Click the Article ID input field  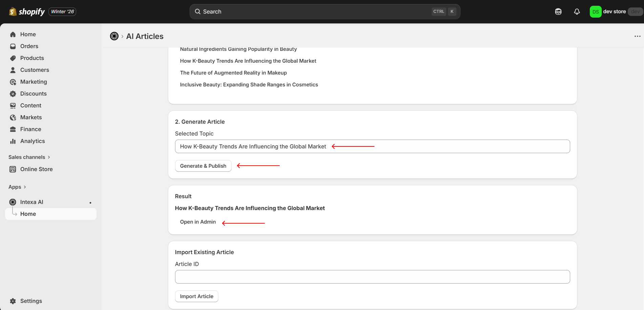point(372,277)
